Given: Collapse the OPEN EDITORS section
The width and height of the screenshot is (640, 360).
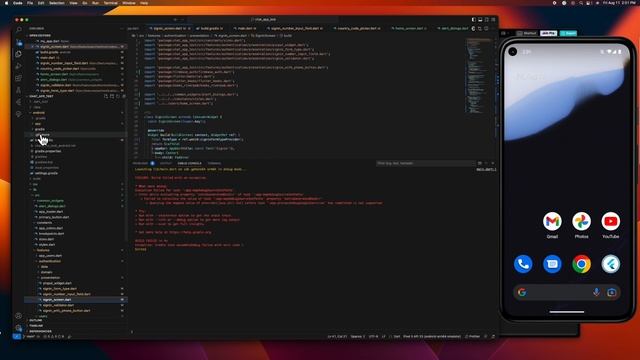Looking at the screenshot, I should pyautogui.click(x=40, y=36).
